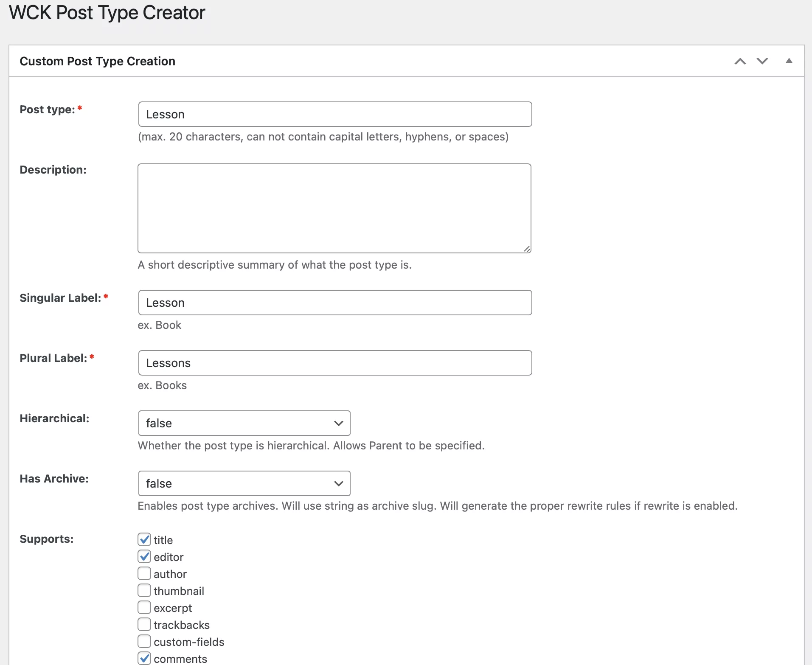The width and height of the screenshot is (812, 665).
Task: Click the 'Description:' label
Action: point(53,170)
